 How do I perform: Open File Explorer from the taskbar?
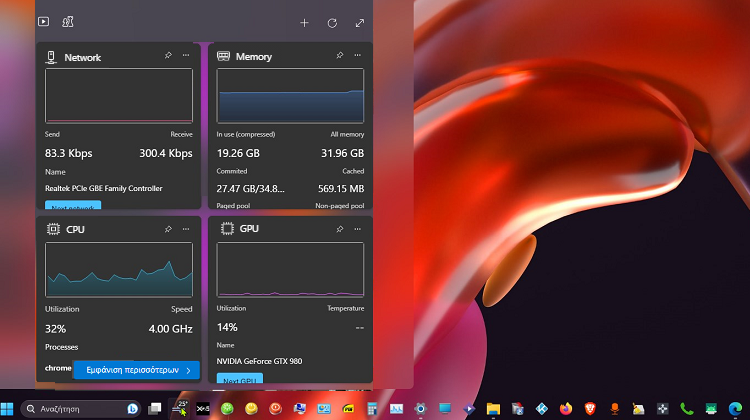pyautogui.click(x=493, y=409)
